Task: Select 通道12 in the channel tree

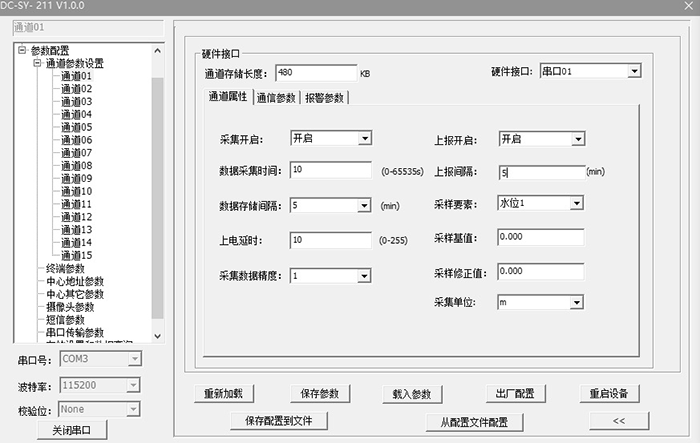Action: pos(76,217)
